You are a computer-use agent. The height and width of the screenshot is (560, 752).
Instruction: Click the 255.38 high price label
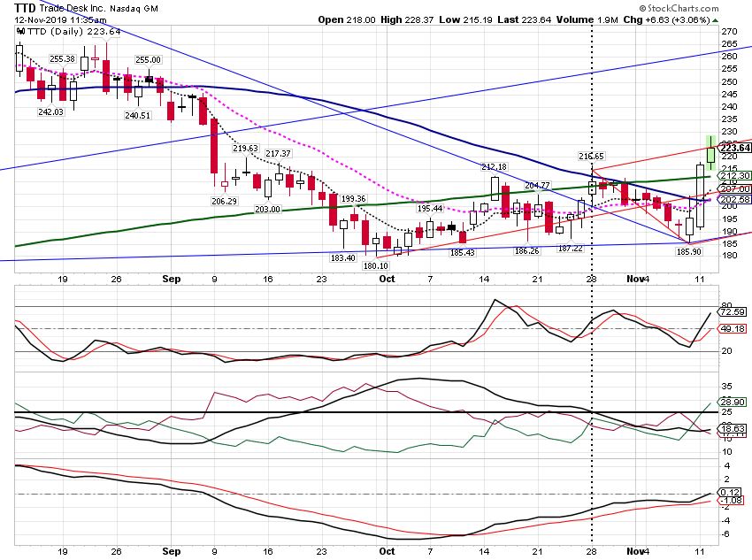coord(62,59)
